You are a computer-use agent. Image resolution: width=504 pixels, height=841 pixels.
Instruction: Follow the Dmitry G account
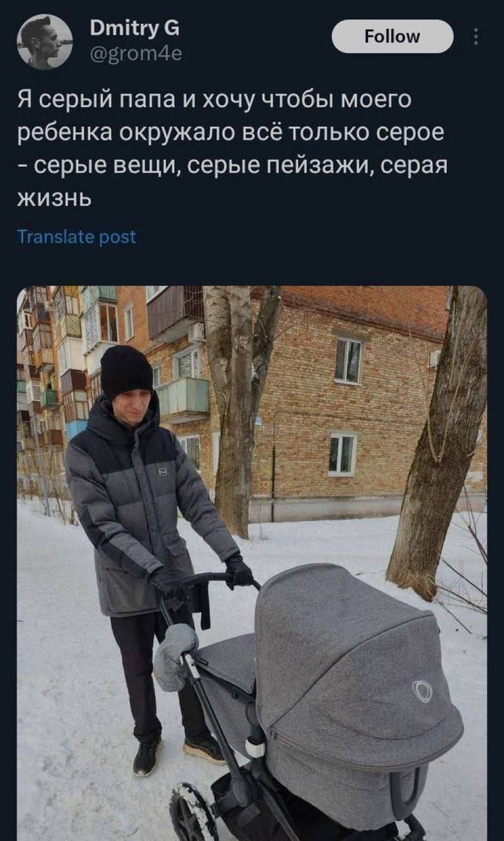pyautogui.click(x=392, y=36)
